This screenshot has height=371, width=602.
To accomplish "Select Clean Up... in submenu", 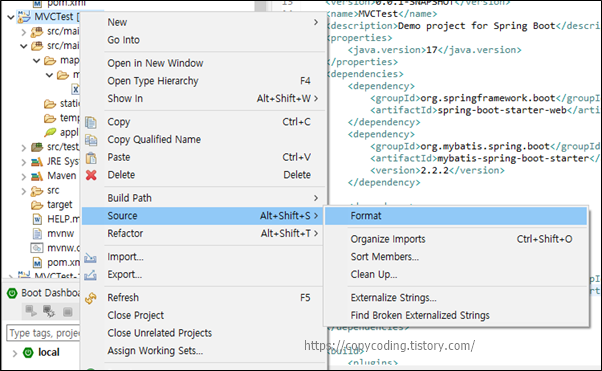I will coord(456,274).
